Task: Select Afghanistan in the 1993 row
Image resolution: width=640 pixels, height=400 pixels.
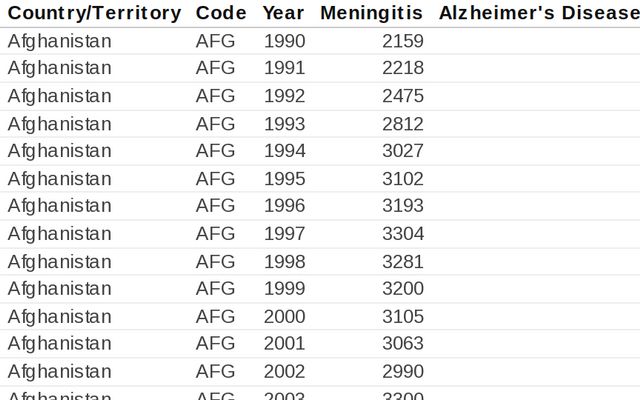Action: coord(60,124)
